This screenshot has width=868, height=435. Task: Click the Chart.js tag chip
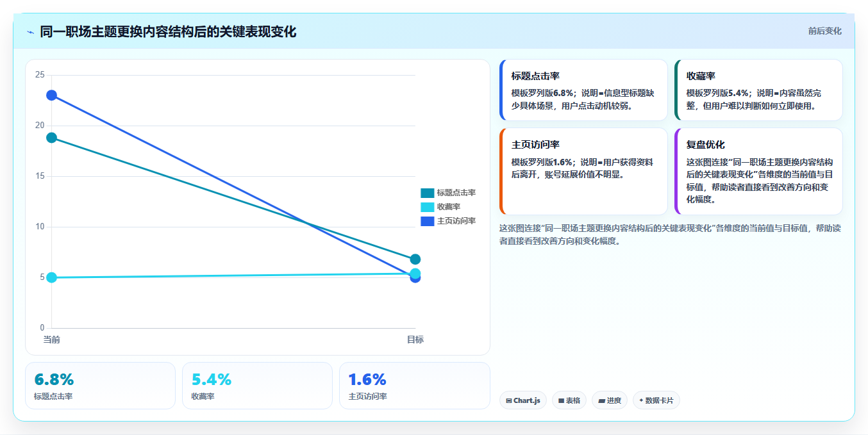[x=523, y=400]
